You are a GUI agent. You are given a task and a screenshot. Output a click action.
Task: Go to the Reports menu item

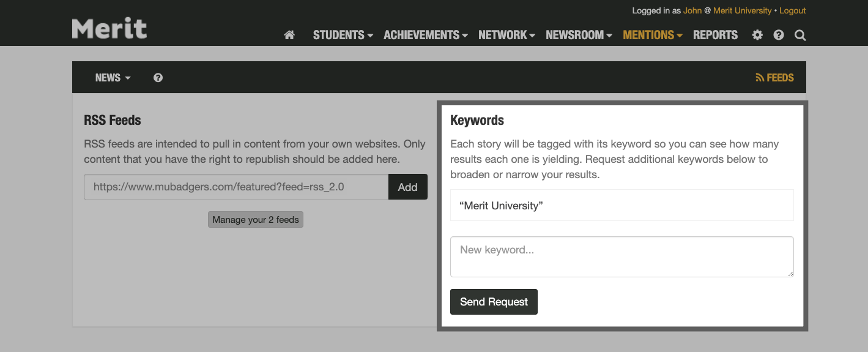pos(715,35)
